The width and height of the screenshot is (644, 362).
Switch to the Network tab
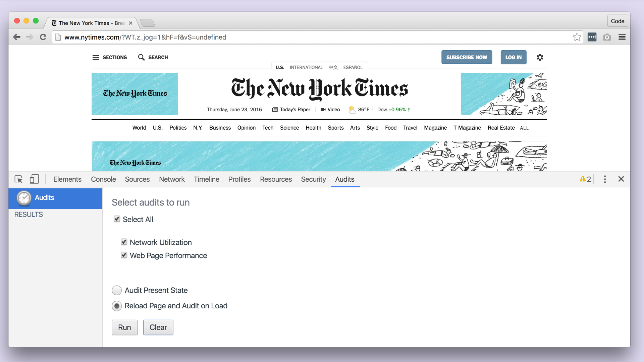click(172, 179)
